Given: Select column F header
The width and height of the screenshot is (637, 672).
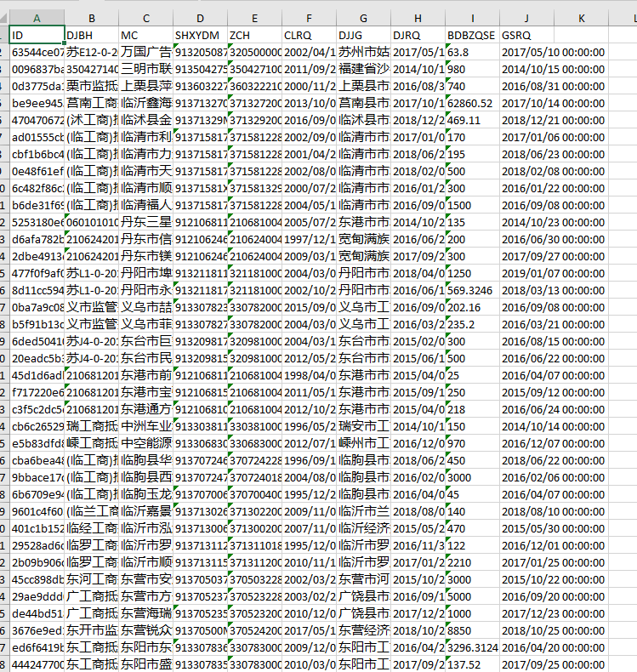Looking at the screenshot, I should 310,18.
